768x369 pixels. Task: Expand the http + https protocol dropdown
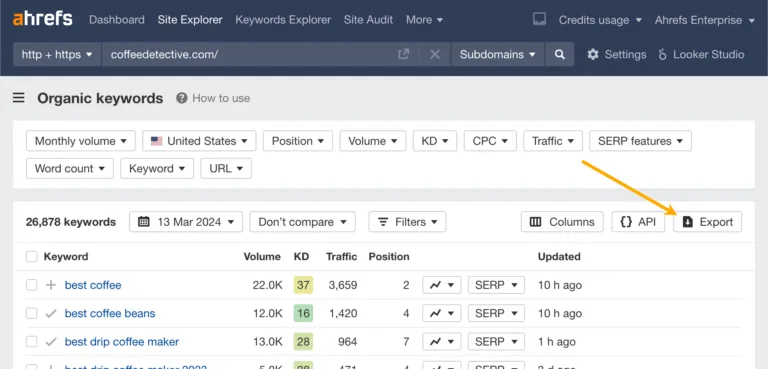[57, 54]
